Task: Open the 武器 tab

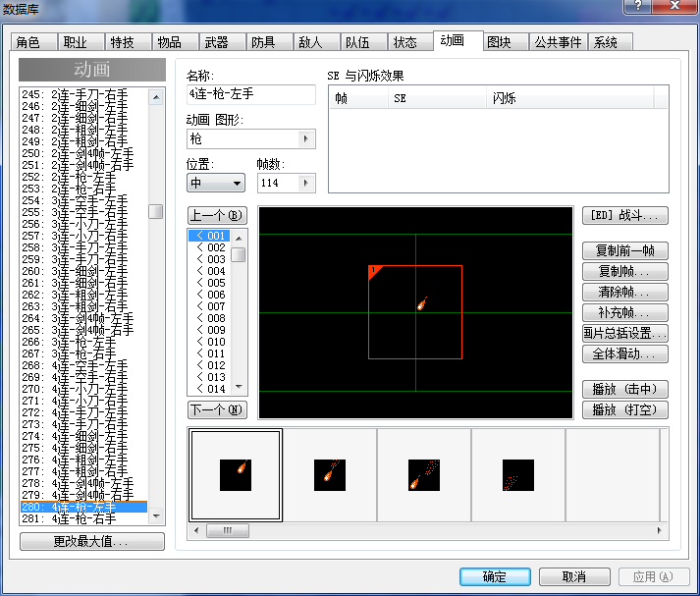Action: 223,42
